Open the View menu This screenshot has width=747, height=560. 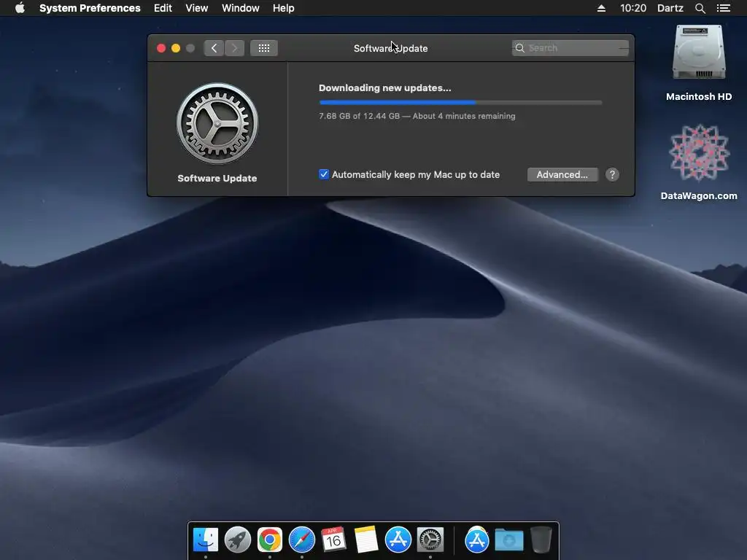click(196, 8)
